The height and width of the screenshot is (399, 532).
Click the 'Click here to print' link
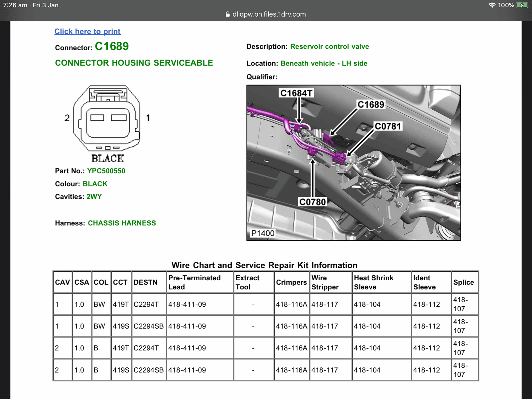point(87,32)
